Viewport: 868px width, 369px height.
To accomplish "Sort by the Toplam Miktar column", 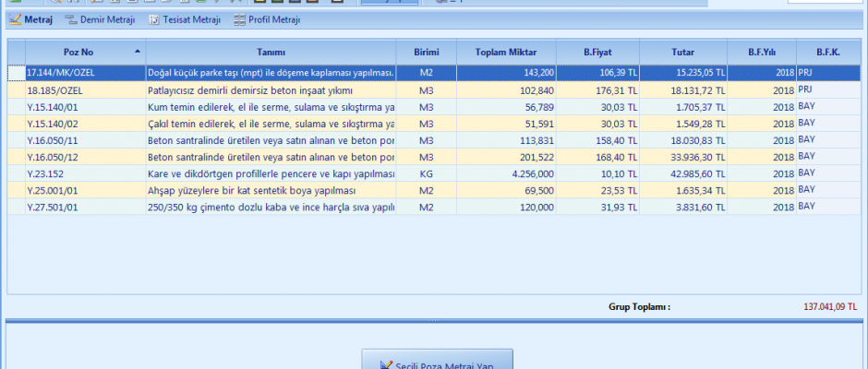I will point(506,52).
